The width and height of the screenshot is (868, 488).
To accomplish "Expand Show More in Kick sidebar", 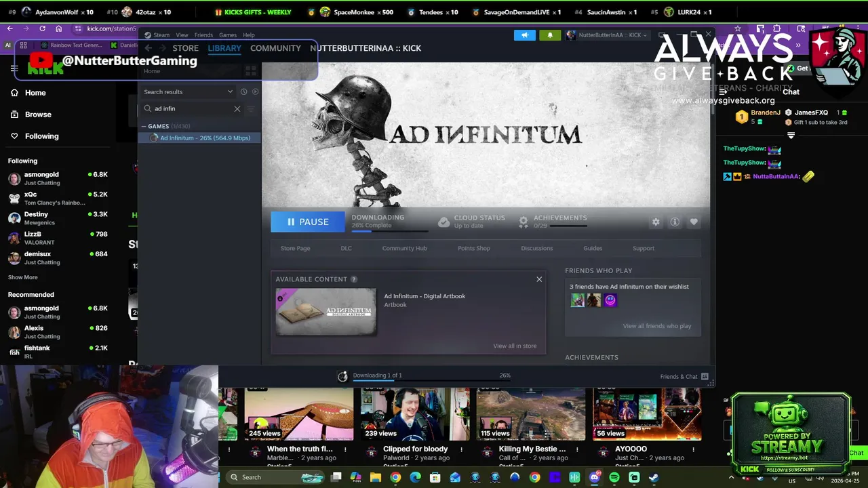I will (x=23, y=277).
